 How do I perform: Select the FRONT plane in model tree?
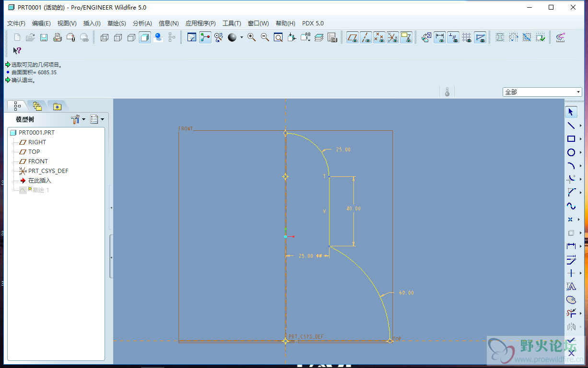click(38, 161)
